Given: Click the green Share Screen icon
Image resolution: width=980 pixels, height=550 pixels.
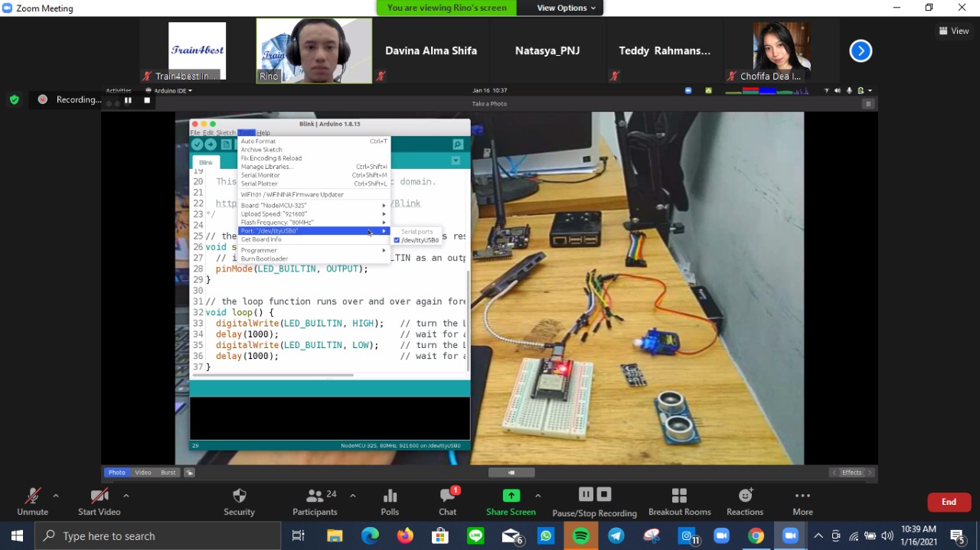Looking at the screenshot, I should click(511, 496).
